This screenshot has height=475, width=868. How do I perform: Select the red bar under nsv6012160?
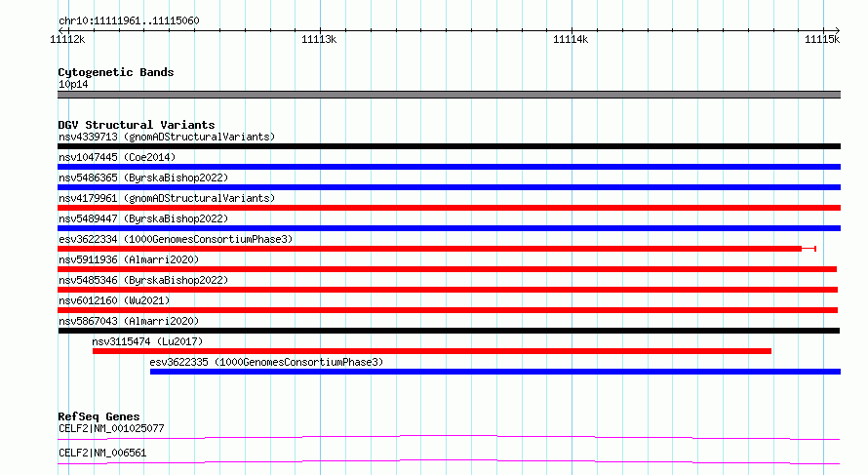(448, 310)
